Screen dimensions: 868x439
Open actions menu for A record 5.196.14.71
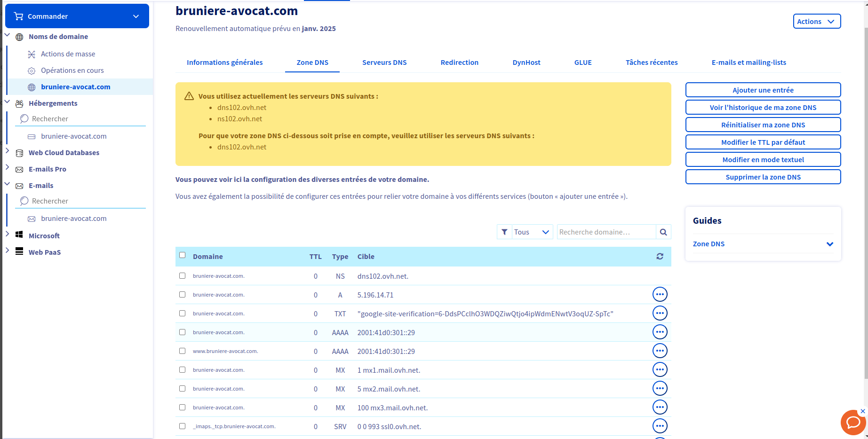coord(660,295)
